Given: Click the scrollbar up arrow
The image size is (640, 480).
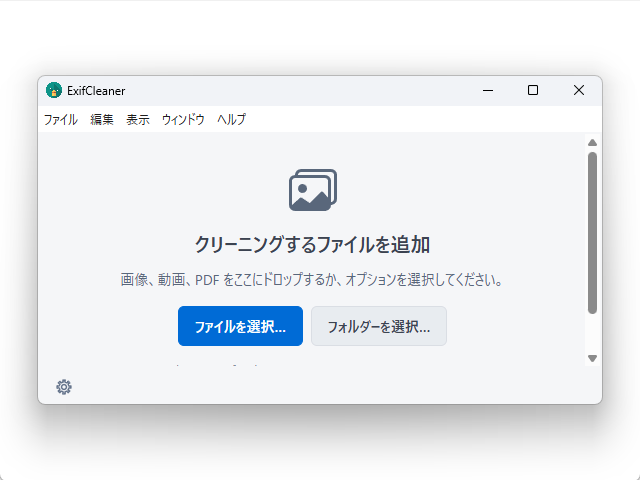Looking at the screenshot, I should [593, 142].
